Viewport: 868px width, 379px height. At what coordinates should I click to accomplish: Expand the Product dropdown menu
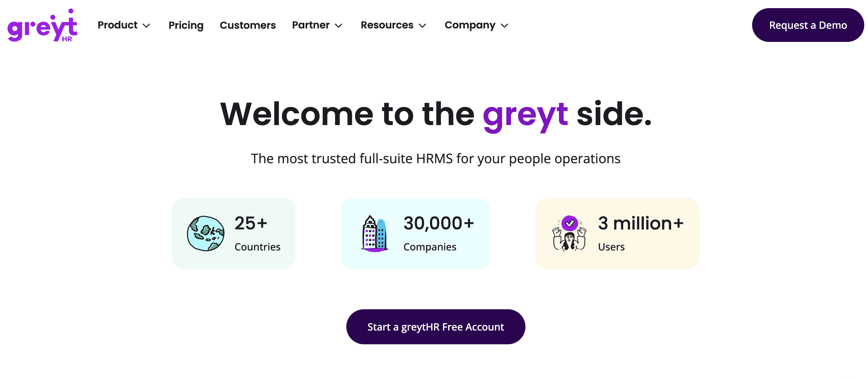(124, 25)
